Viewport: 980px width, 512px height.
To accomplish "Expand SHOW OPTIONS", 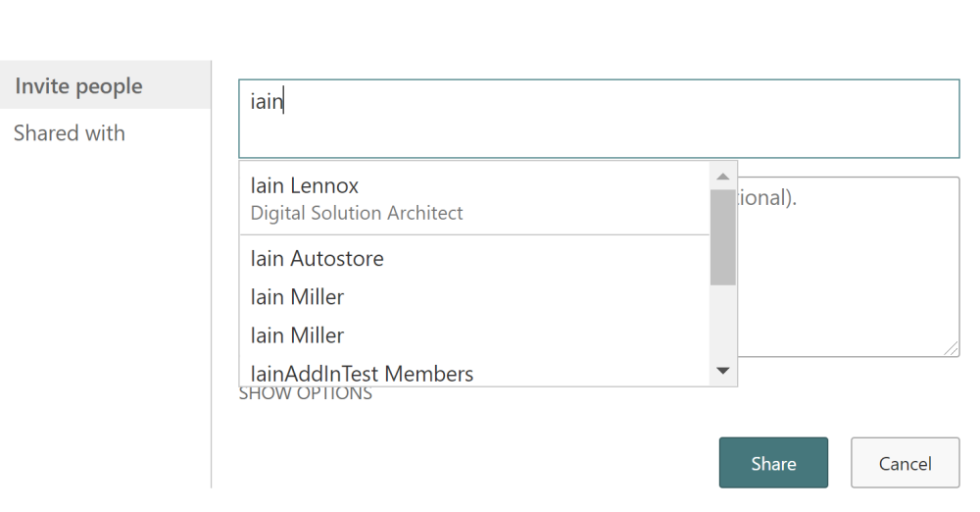I will (306, 394).
